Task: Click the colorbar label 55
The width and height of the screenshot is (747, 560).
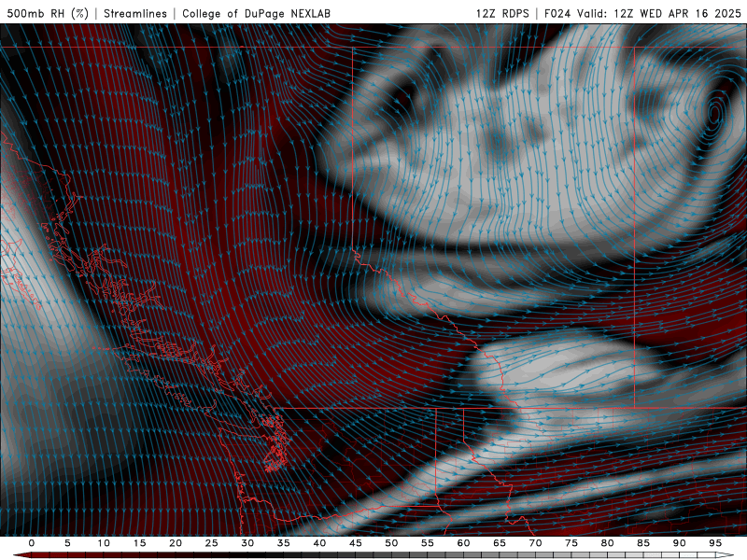Action: tap(428, 543)
